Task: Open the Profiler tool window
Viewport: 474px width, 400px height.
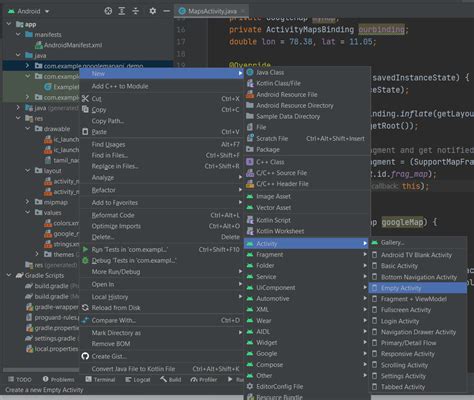Action: [x=203, y=379]
